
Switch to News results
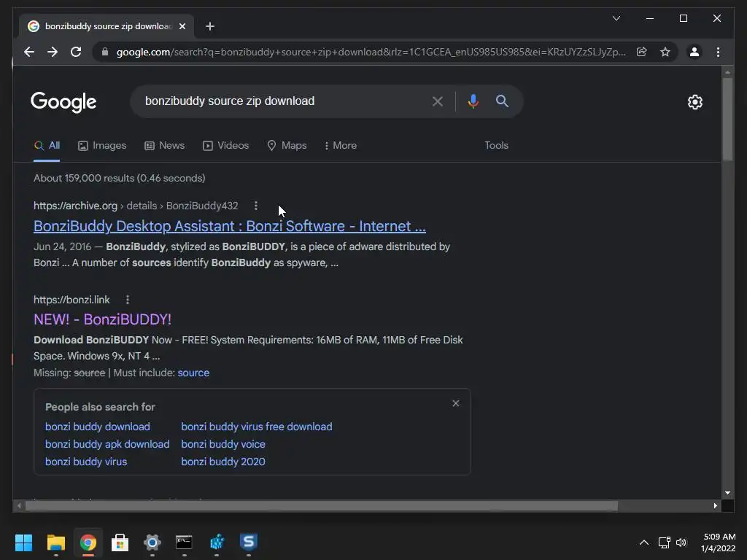(164, 145)
